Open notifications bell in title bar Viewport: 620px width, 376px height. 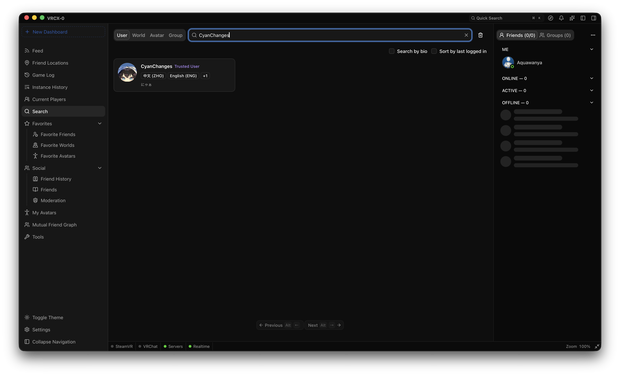(561, 18)
